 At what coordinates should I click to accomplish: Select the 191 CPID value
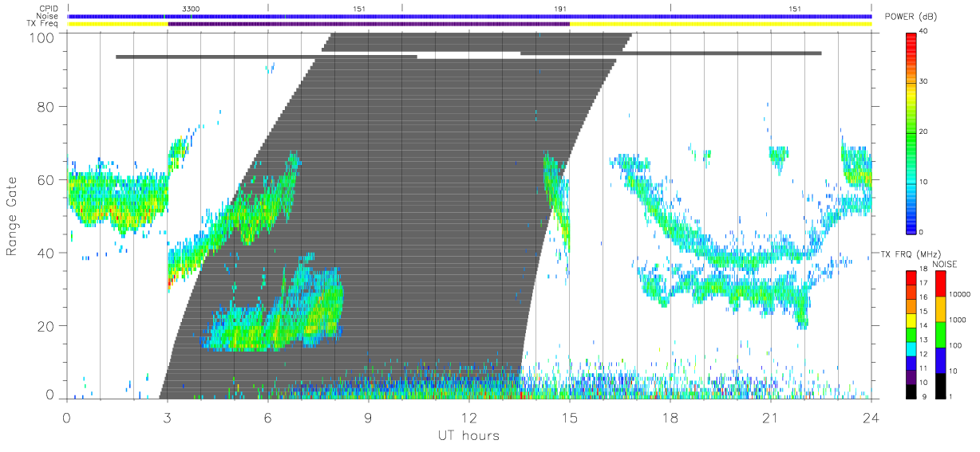(x=560, y=8)
